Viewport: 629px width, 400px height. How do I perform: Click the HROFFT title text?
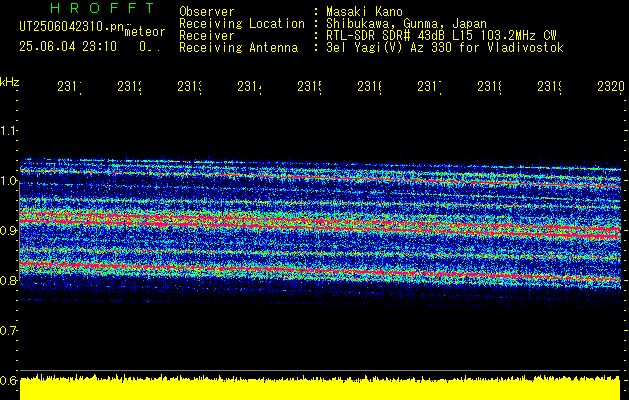click(102, 8)
